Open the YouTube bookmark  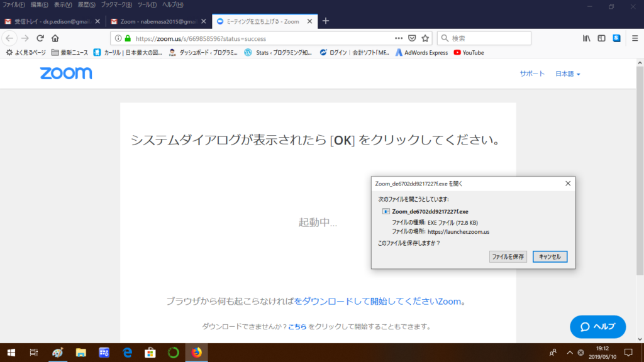[x=469, y=53]
